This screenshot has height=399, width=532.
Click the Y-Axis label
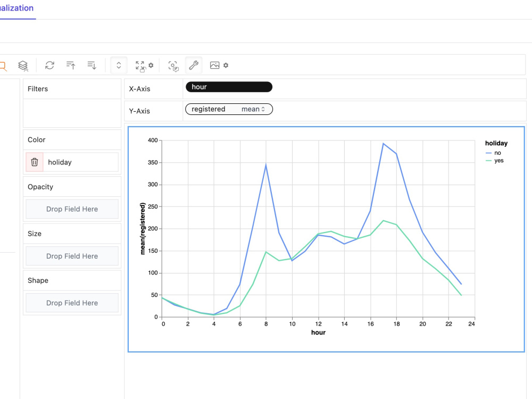click(x=139, y=111)
